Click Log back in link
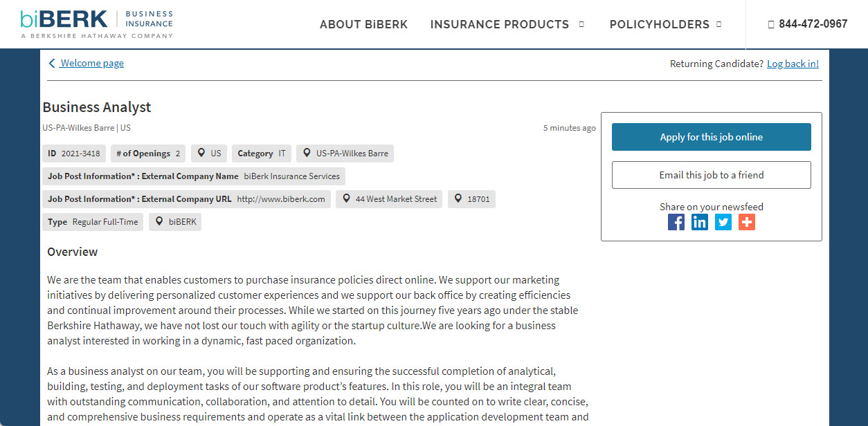This screenshot has height=426, width=868. click(x=793, y=64)
